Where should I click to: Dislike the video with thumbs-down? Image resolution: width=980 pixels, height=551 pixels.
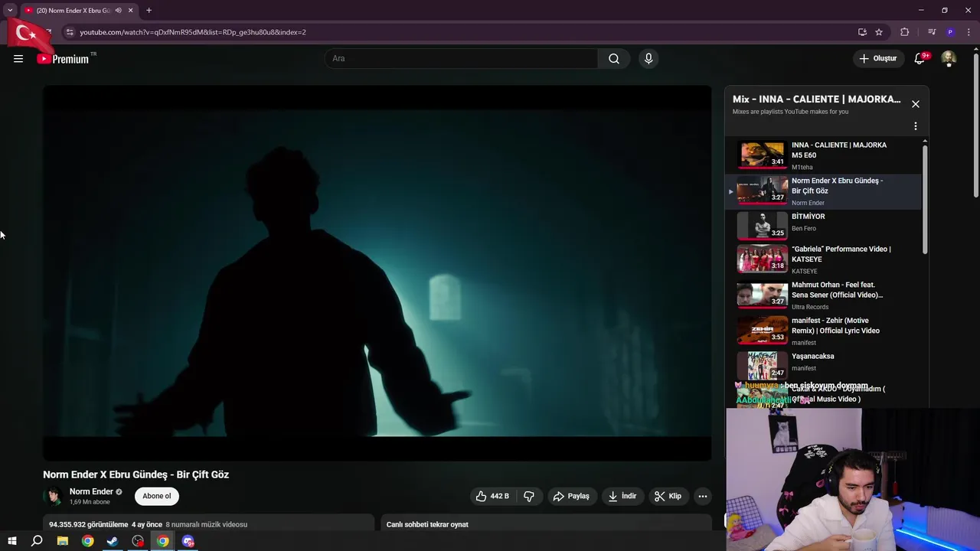(x=529, y=496)
